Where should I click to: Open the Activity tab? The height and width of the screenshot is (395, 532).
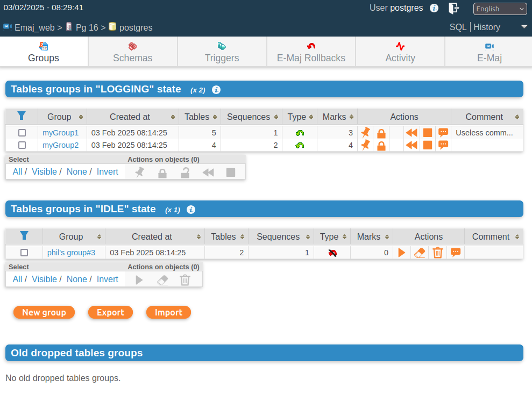click(x=400, y=52)
